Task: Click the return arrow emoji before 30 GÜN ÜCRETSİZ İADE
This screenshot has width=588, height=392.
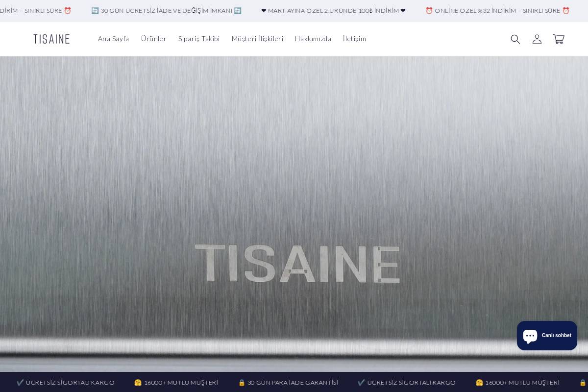Action: (x=95, y=10)
